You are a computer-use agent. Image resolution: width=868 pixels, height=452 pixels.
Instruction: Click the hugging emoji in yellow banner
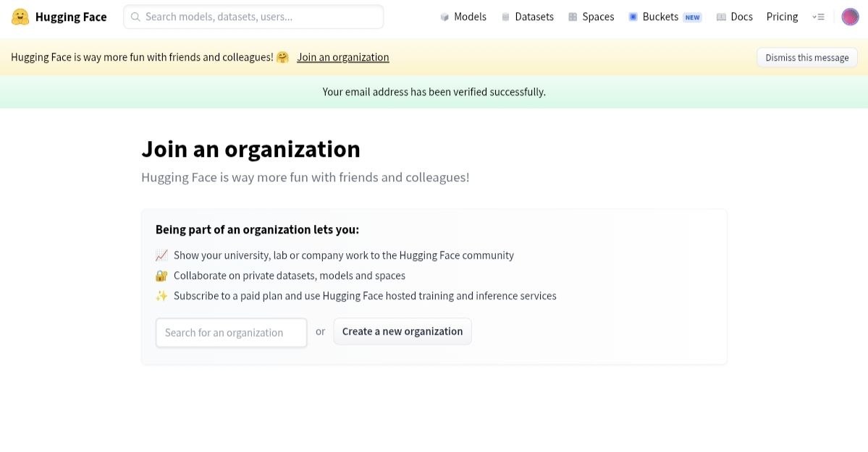pyautogui.click(x=282, y=57)
